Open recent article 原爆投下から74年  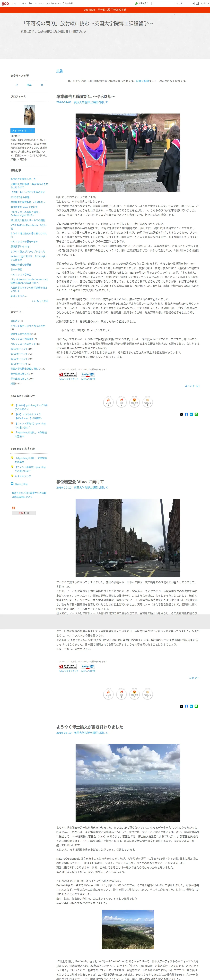(x=20, y=246)
